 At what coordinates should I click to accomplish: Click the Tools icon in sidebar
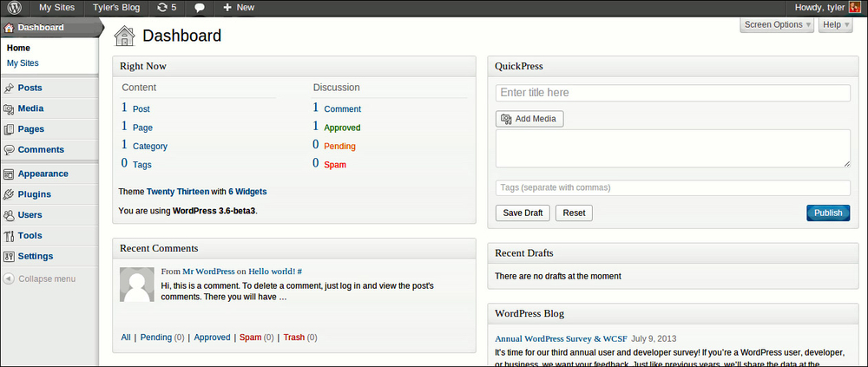coord(9,236)
